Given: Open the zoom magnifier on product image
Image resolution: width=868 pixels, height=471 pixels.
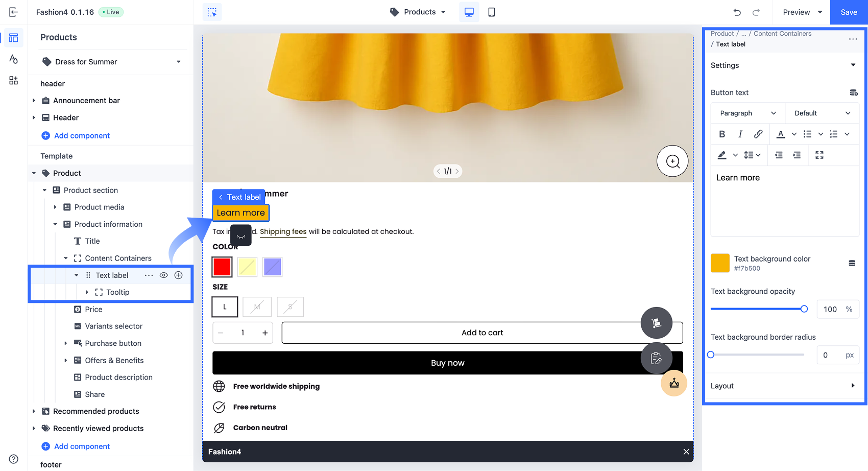Looking at the screenshot, I should coord(672,161).
